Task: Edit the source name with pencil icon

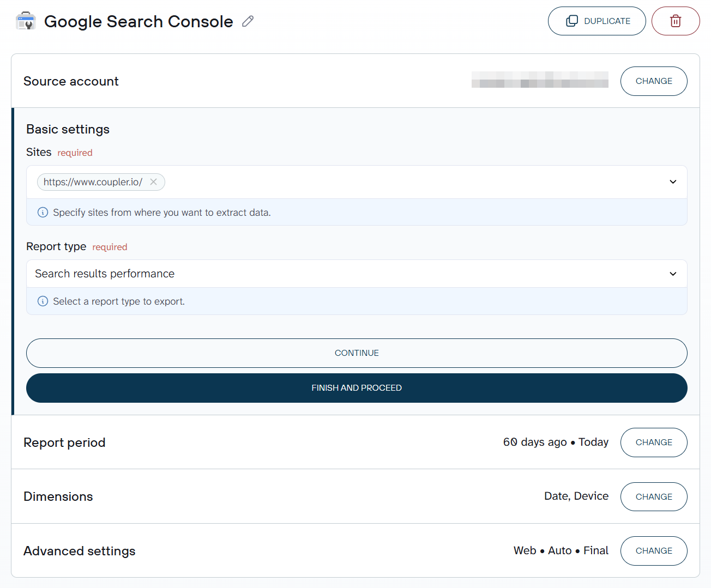Action: point(248,21)
